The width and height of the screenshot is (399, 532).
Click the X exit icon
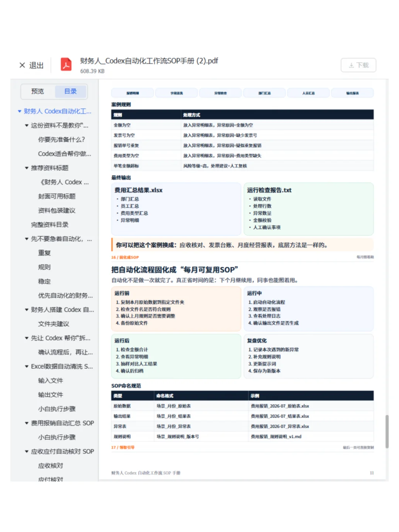pyautogui.click(x=22, y=65)
